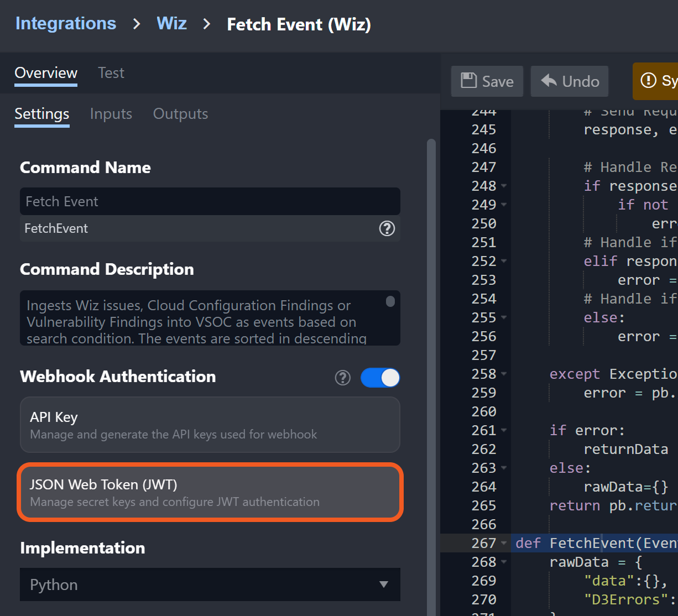Click the Command Name input field
Screen dimensions: 678x616
click(x=210, y=201)
